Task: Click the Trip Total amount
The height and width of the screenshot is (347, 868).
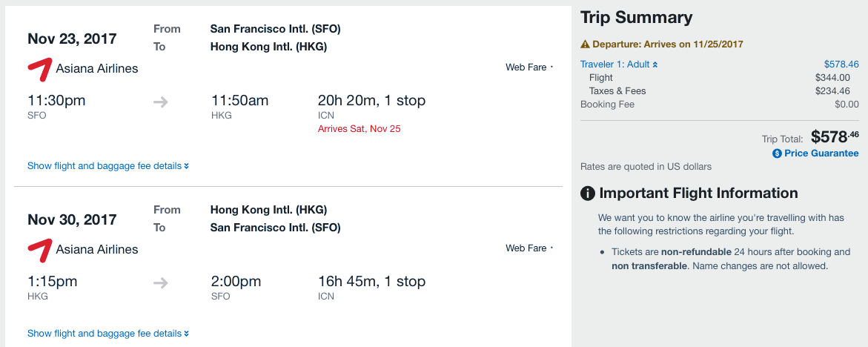Action: [835, 137]
